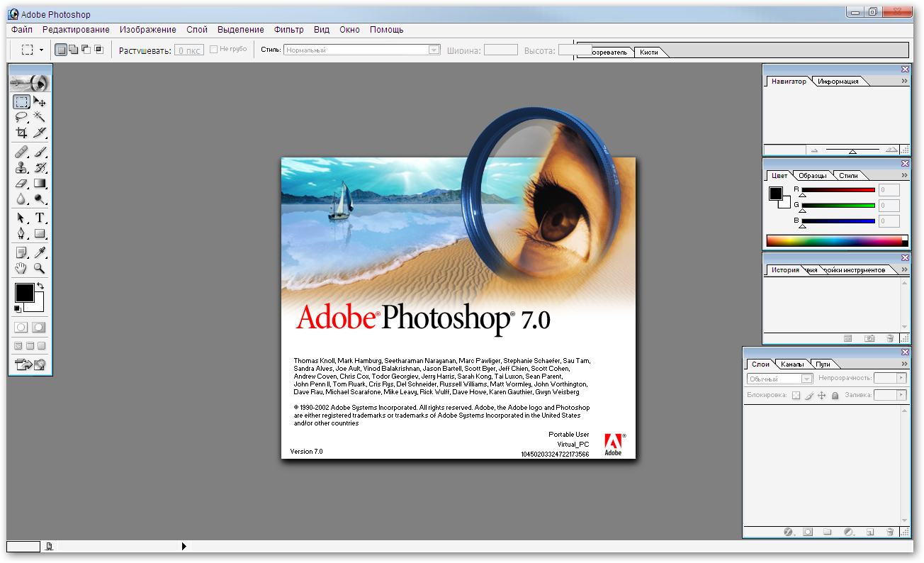Click the Adobe Online feather banner
This screenshot has width=924, height=563.
click(30, 83)
